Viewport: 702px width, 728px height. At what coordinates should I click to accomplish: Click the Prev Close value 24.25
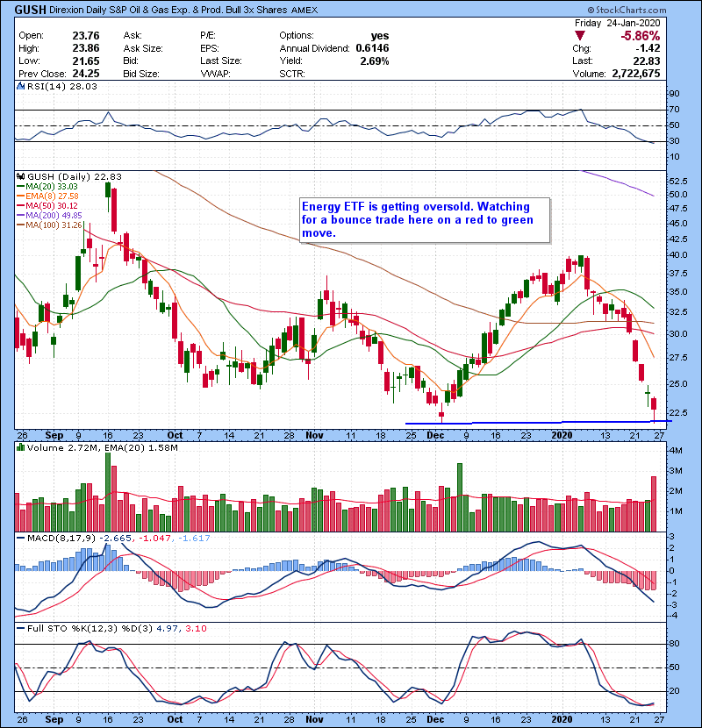[x=86, y=74]
